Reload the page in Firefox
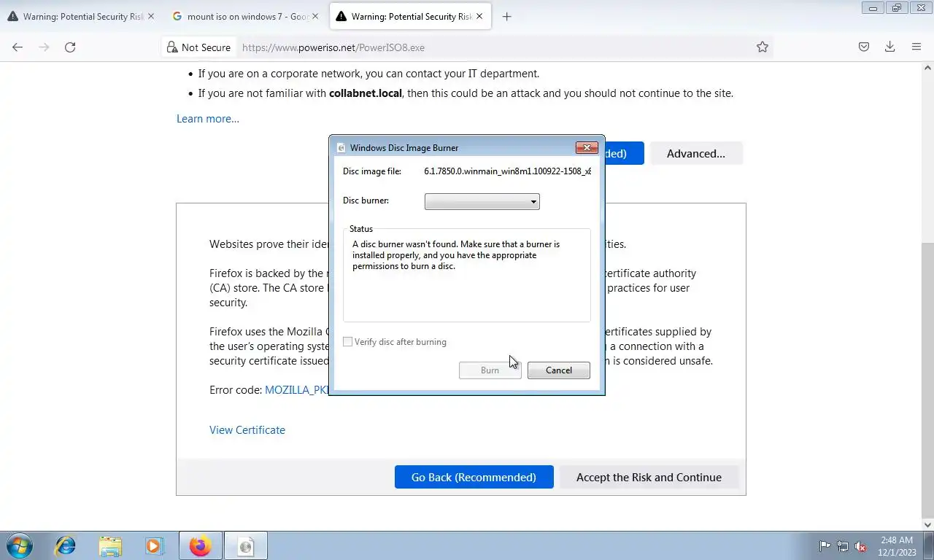This screenshot has width=934, height=560. click(70, 47)
